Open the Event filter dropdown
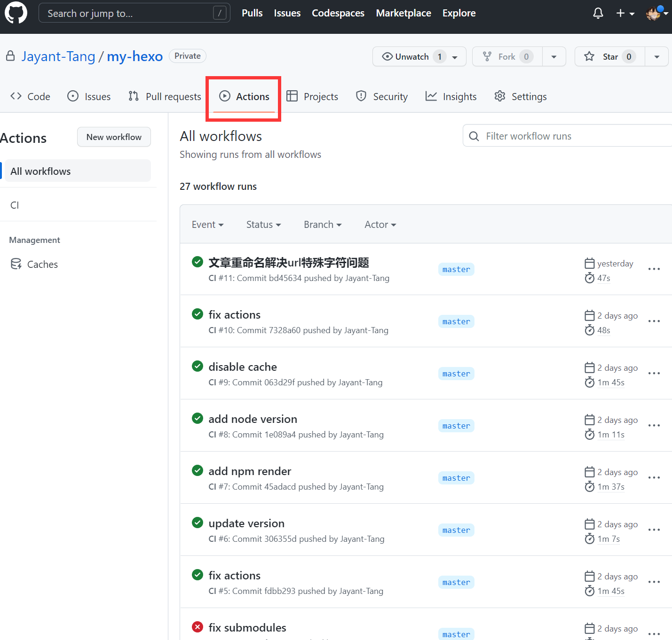This screenshot has height=640, width=672. coord(208,225)
